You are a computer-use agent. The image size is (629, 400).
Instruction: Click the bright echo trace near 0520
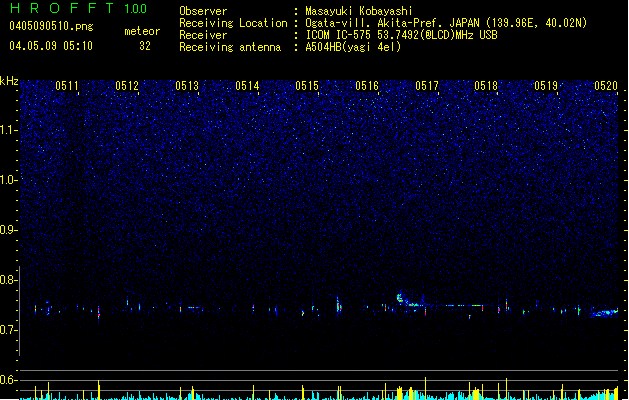[605, 313]
